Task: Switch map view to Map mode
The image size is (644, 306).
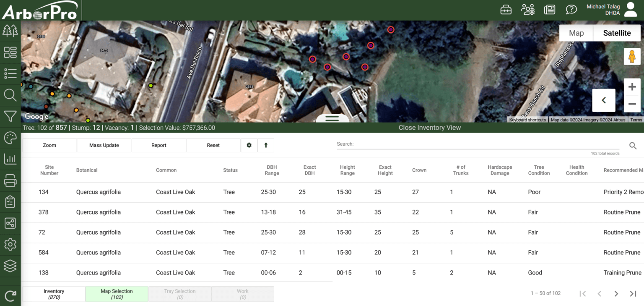Action: (x=576, y=33)
